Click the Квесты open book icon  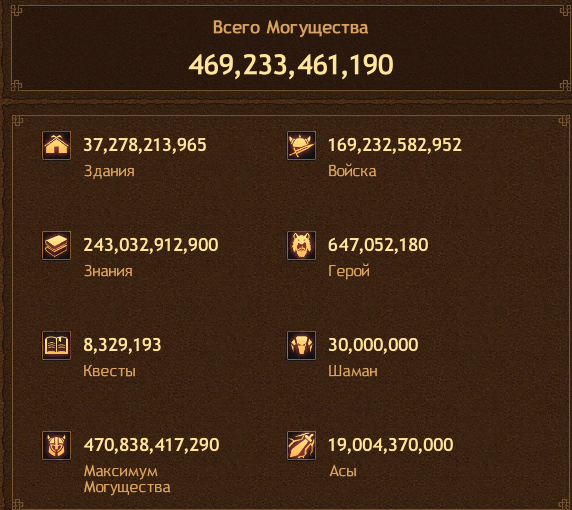coord(56,345)
